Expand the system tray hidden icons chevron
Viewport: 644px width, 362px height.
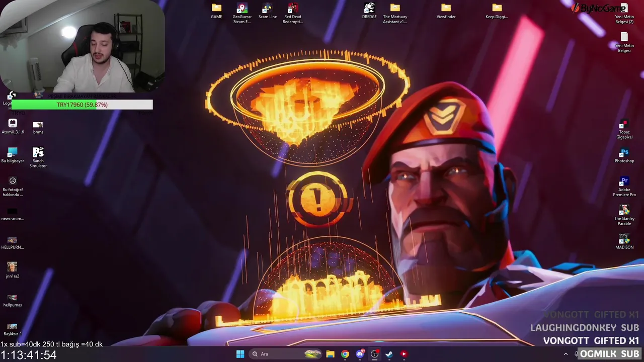(566, 354)
